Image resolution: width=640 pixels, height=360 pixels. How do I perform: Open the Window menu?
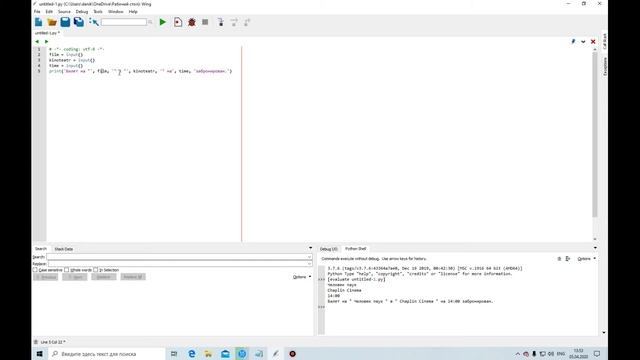(x=116, y=12)
